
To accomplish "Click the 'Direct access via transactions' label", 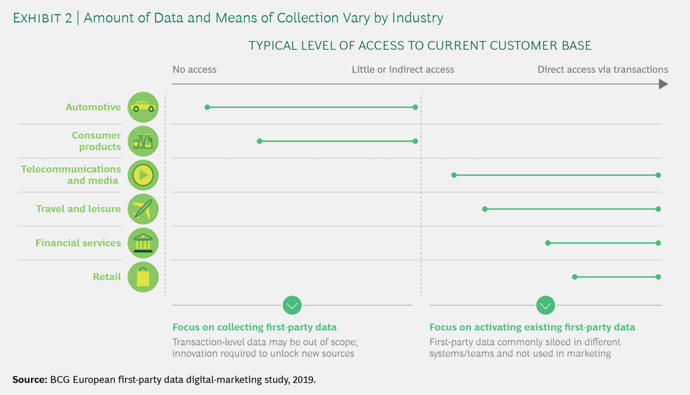I will [602, 69].
